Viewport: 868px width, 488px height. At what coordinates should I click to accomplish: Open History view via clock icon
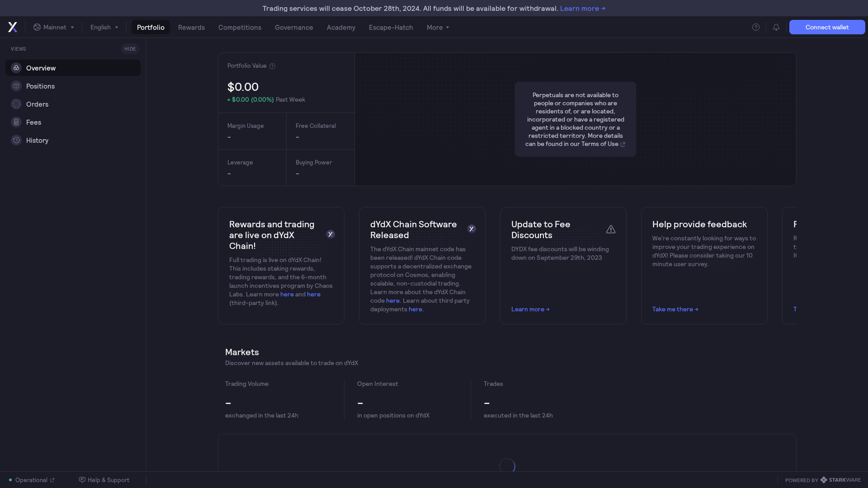point(16,140)
